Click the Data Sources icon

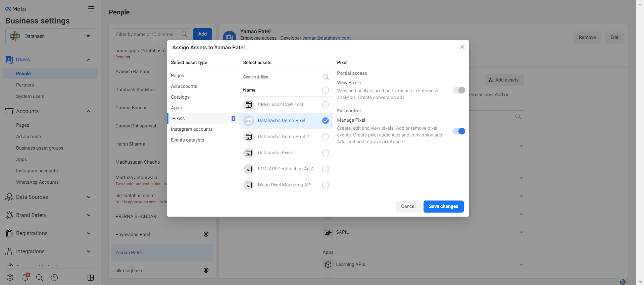tap(9, 197)
